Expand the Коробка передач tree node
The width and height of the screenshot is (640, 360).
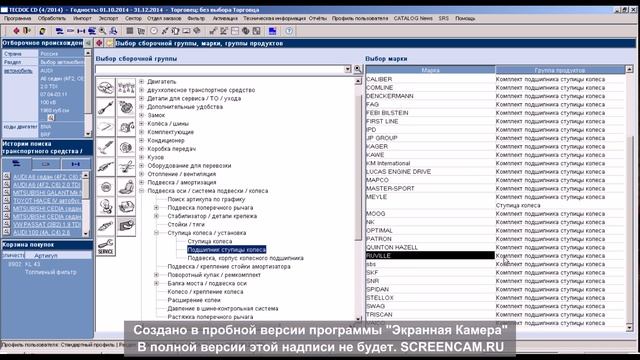click(142, 149)
